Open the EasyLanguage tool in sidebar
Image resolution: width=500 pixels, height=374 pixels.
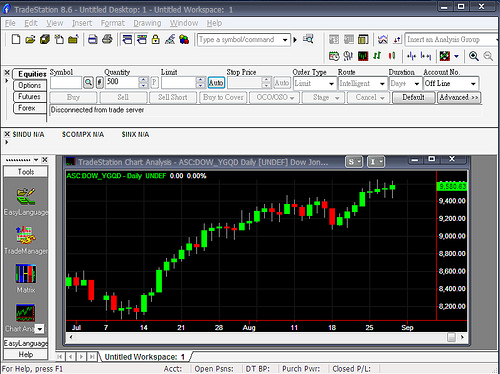click(x=26, y=197)
